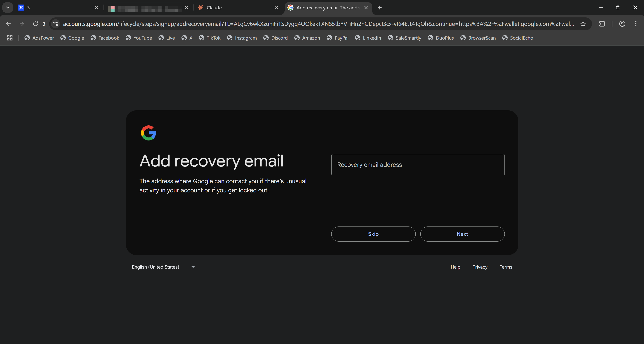The image size is (644, 344).
Task: Click the Skip button
Action: point(373,234)
